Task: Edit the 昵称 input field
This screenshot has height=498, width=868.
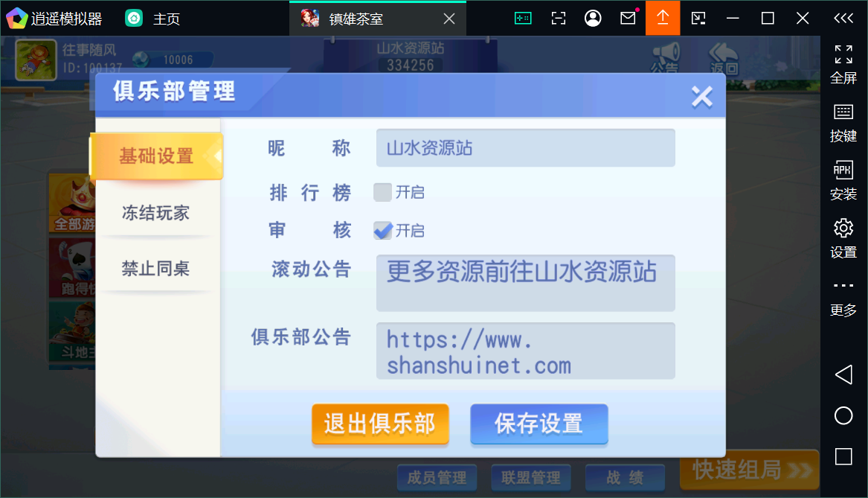Action: [525, 148]
